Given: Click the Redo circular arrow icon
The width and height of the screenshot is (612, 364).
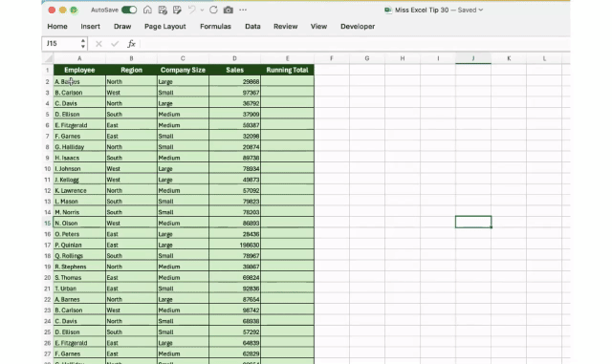Looking at the screenshot, I should tap(213, 10).
